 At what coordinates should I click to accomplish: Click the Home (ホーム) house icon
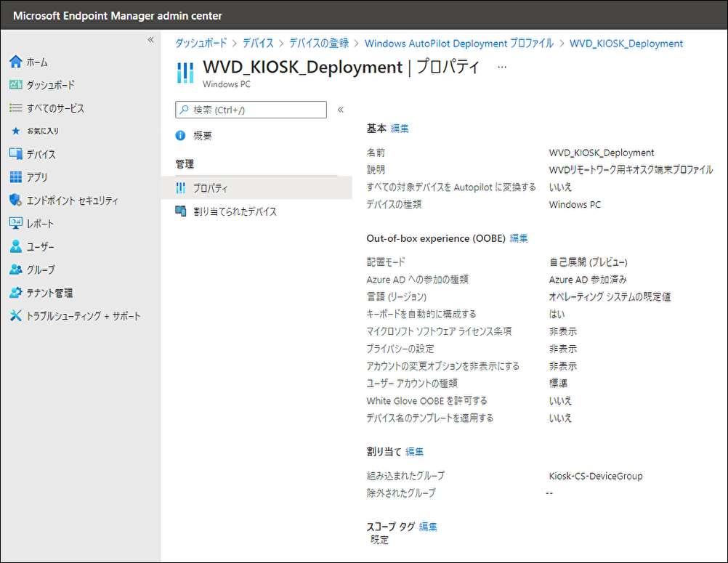[x=16, y=61]
